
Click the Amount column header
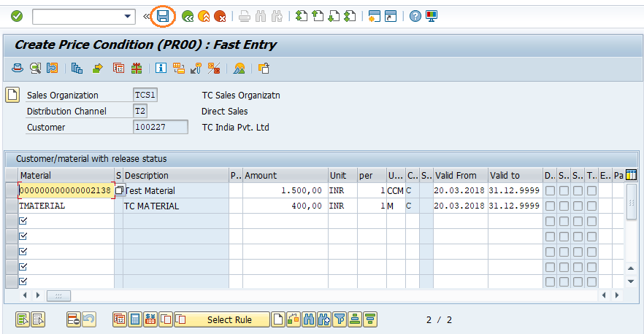coord(285,175)
